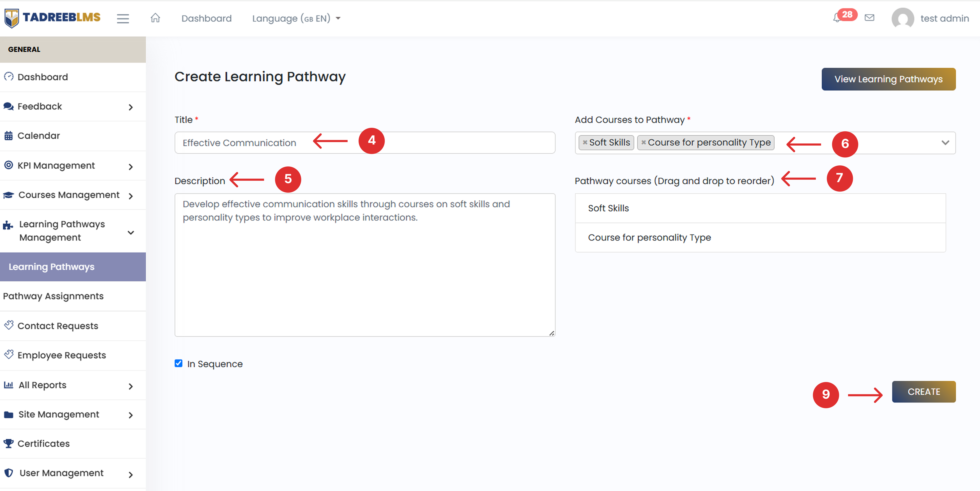Remove the Soft Skills tag with its x
Viewport: 980px width, 491px height.
click(x=585, y=142)
